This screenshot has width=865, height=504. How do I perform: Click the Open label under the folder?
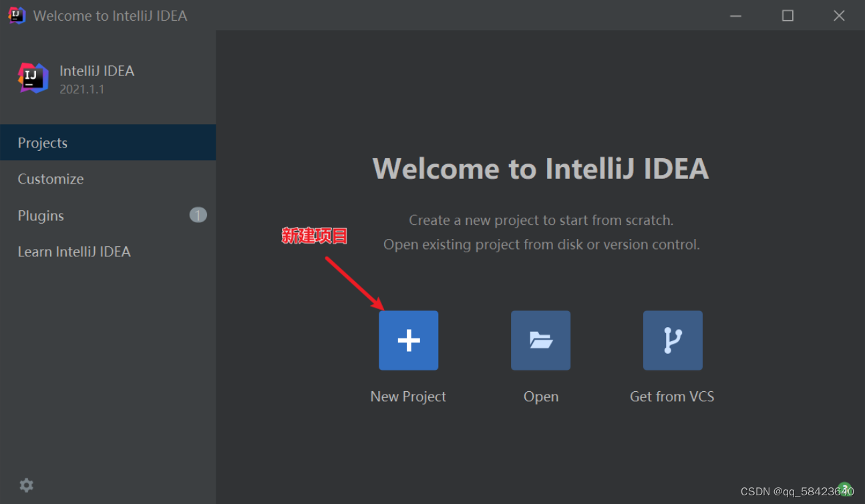pos(541,397)
